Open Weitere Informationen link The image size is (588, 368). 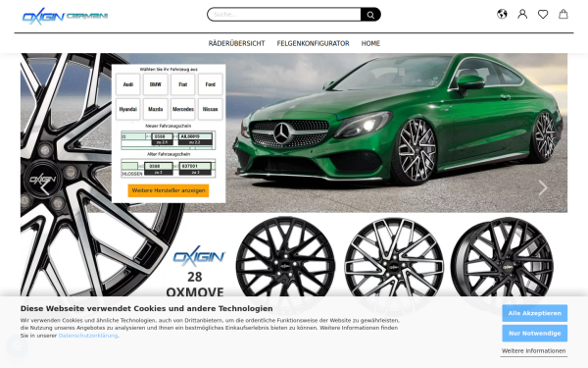click(534, 350)
